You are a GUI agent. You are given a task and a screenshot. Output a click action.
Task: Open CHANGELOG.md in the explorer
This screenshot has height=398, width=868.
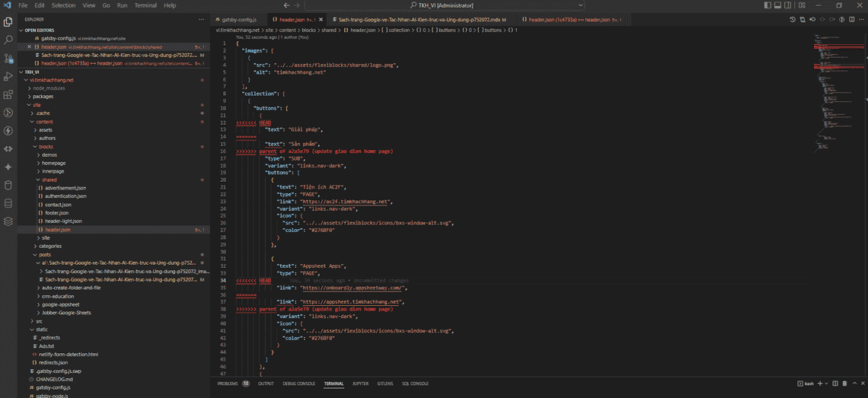pyautogui.click(x=54, y=379)
